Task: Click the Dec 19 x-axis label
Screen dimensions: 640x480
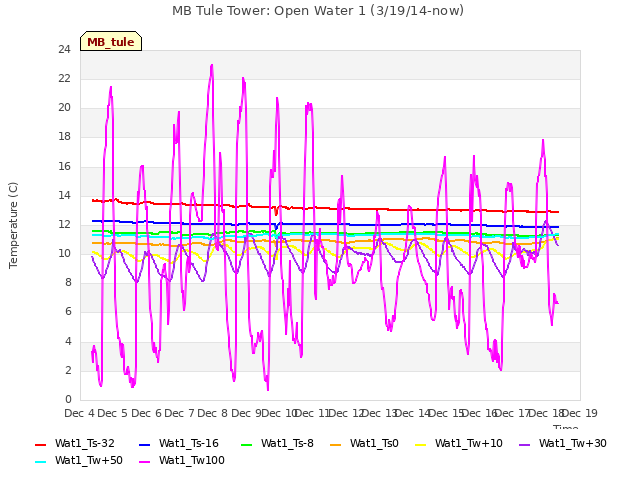Action: point(580,413)
